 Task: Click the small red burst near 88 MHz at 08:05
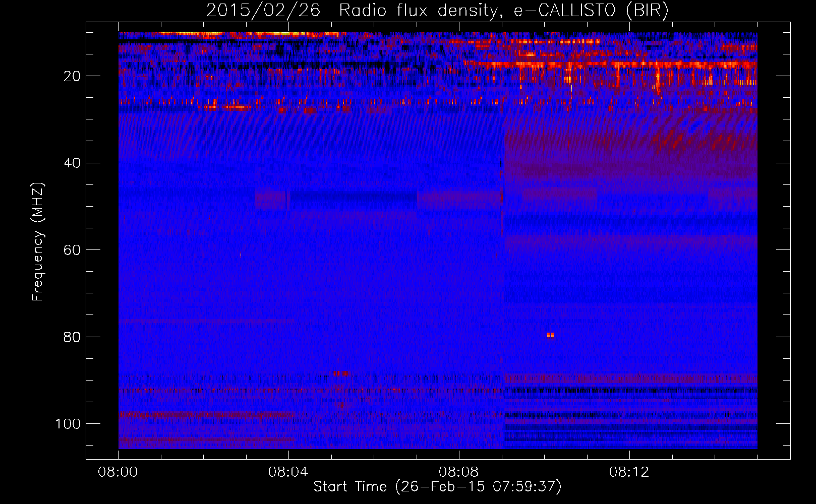coord(341,373)
